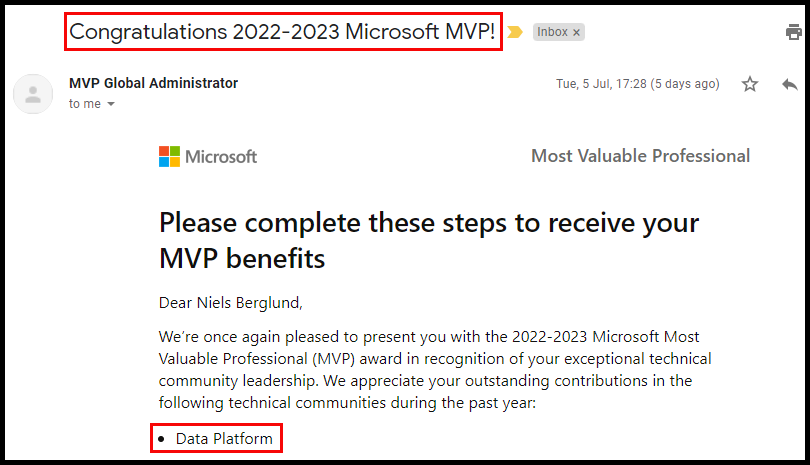Click the sender name MVP Global Administrator
This screenshot has width=810, height=465.
pos(153,83)
